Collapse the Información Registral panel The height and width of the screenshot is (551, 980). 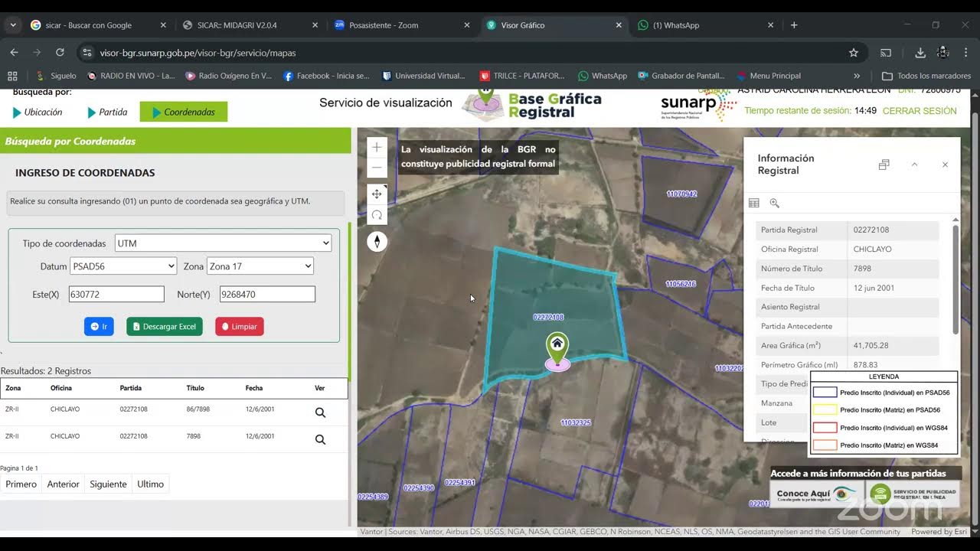(914, 165)
